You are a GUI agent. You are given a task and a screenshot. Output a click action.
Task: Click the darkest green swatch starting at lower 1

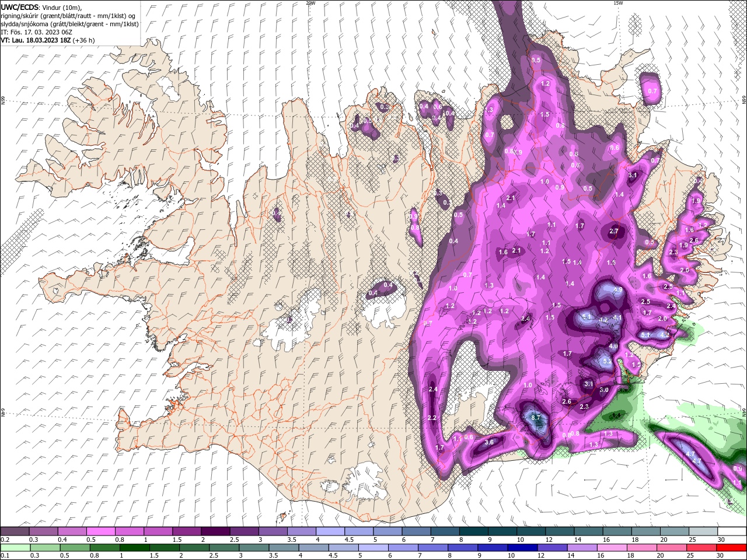[x=135, y=548]
